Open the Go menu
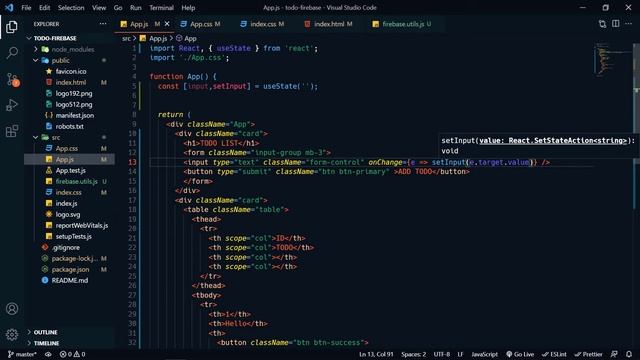Viewport: 640px width, 360px height. [118, 7]
